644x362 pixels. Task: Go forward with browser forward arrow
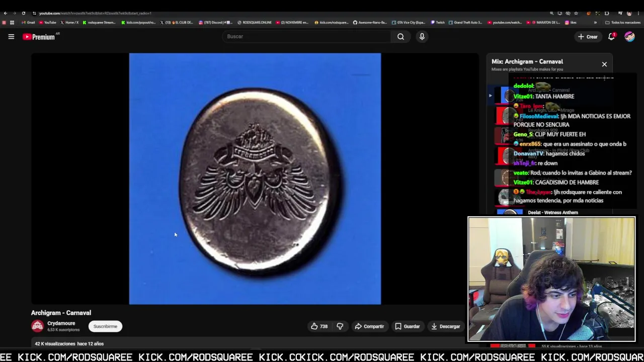pos(14,13)
